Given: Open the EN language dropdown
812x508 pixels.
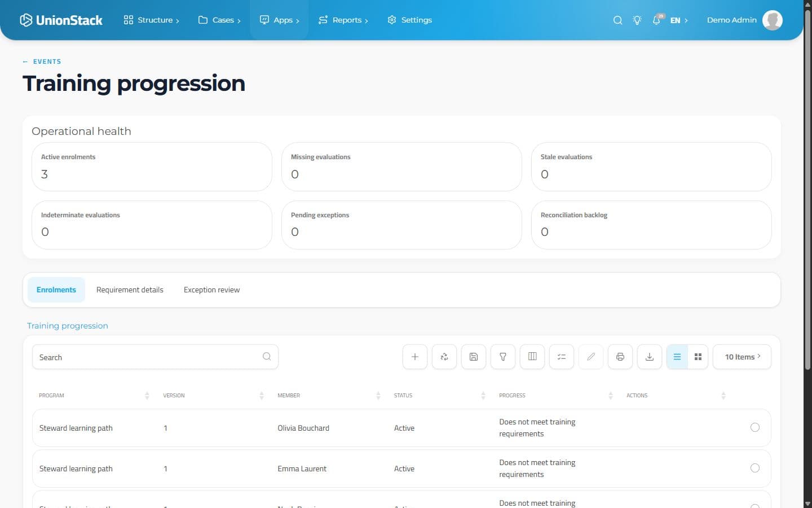Looking at the screenshot, I should tap(679, 20).
